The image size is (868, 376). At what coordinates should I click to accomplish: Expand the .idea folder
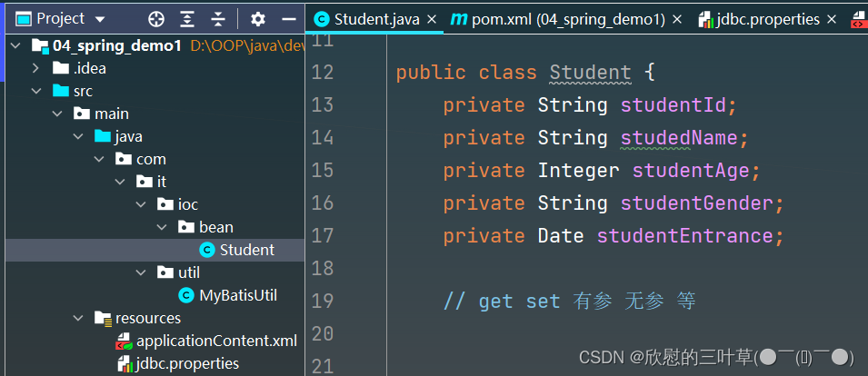pos(35,68)
